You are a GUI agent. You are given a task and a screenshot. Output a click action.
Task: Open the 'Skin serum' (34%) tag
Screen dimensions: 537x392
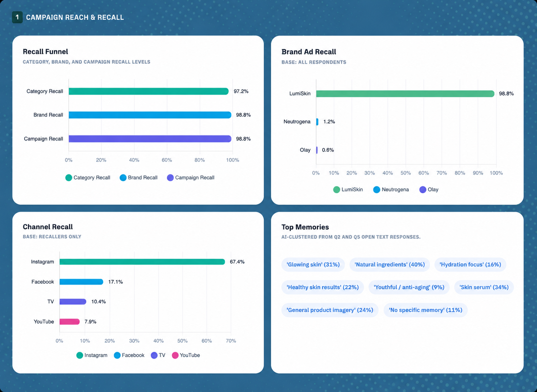[x=484, y=287]
